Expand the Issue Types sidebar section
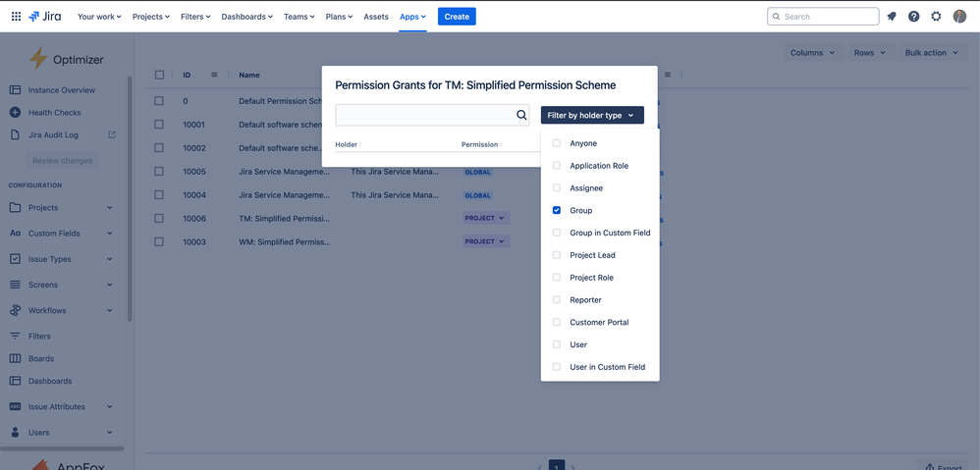980x470 pixels. point(109,259)
